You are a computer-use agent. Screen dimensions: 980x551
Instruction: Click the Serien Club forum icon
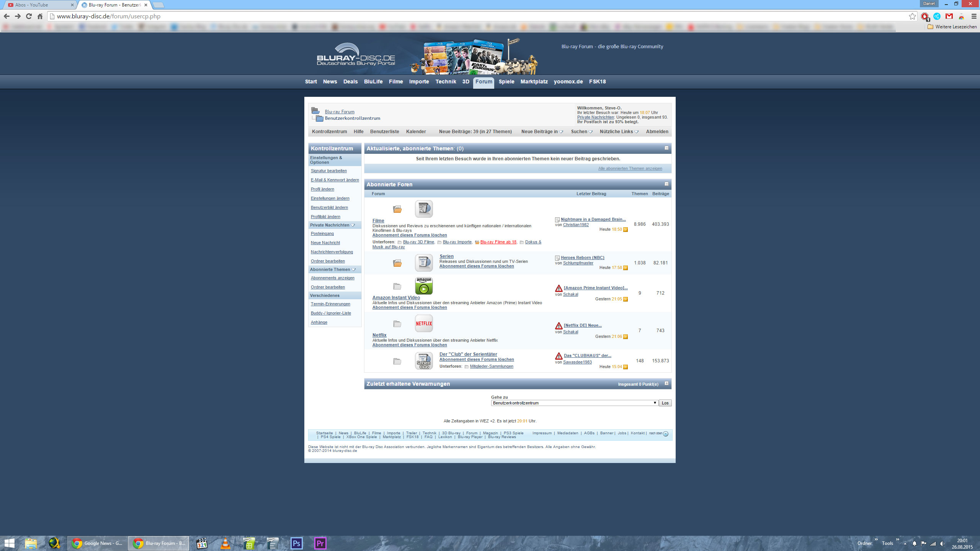[424, 361]
